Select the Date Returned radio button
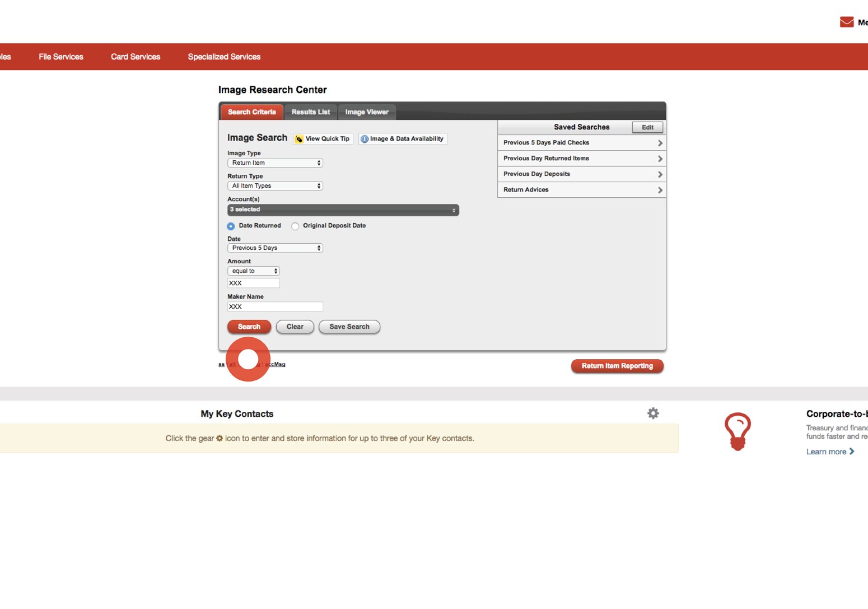This screenshot has width=868, height=609. (x=230, y=226)
